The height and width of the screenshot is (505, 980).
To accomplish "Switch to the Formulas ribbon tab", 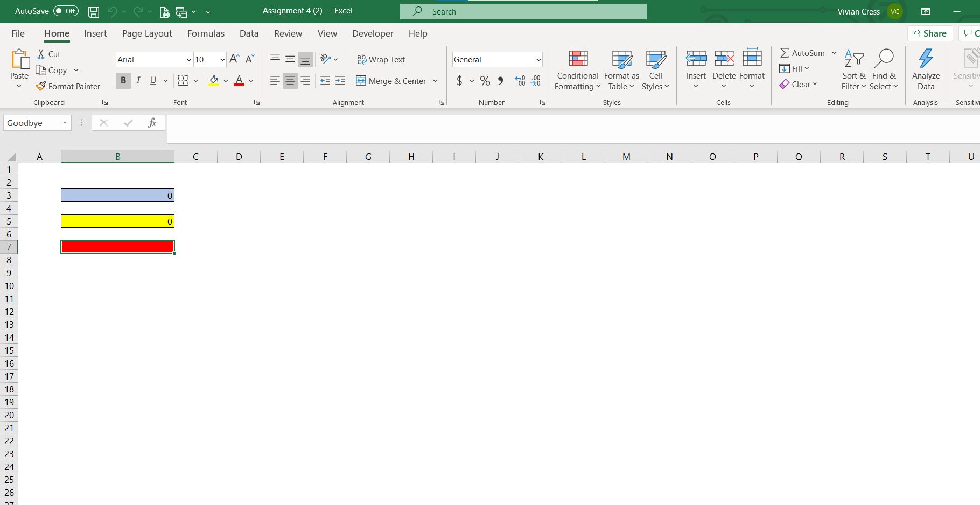I will 205,33.
